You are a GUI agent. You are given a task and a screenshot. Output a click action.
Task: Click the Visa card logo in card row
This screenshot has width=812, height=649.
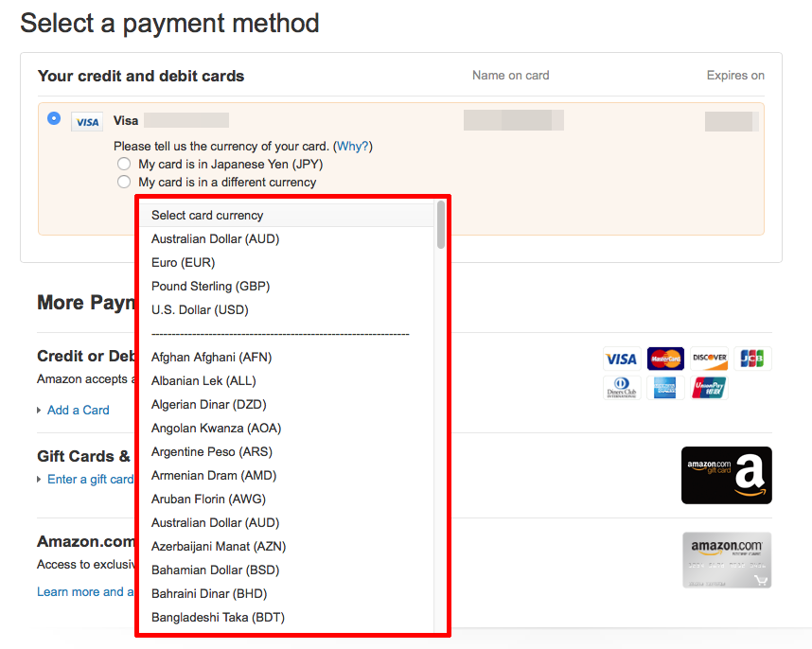(87, 122)
